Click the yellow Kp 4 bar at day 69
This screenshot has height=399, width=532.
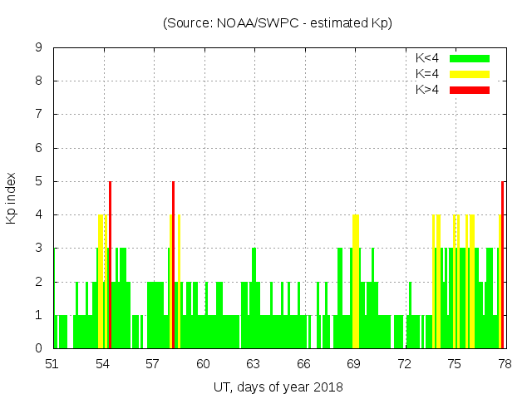[356, 281]
